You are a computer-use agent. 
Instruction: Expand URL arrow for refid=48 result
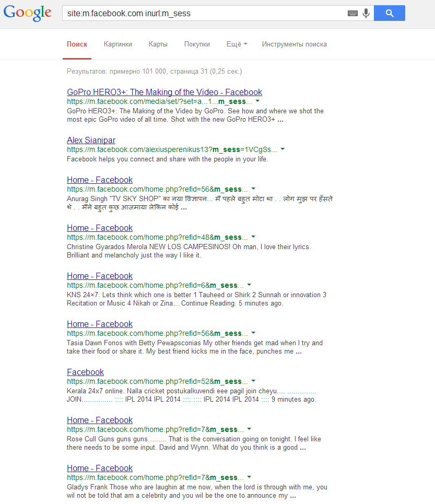tap(253, 237)
